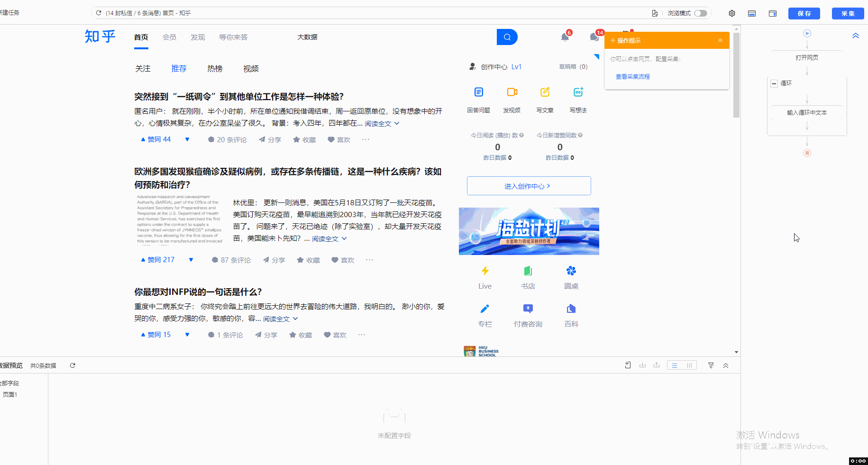Click the 采集 button

848,13
